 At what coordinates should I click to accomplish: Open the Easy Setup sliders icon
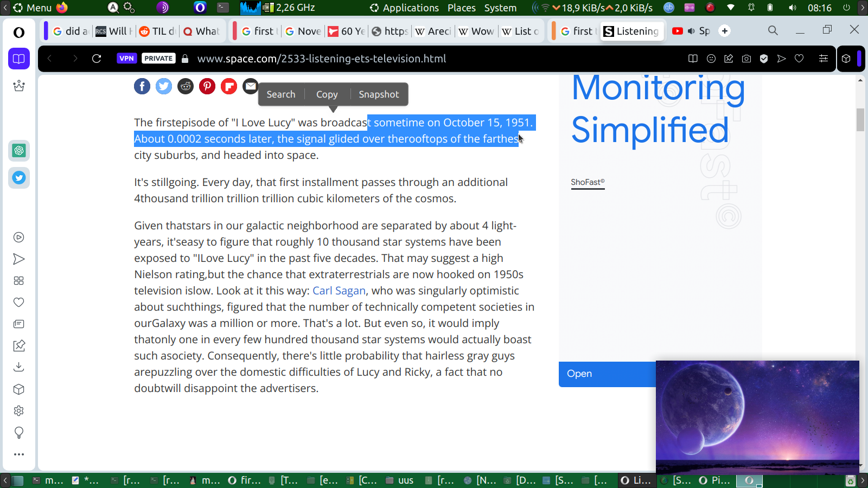[x=824, y=59]
